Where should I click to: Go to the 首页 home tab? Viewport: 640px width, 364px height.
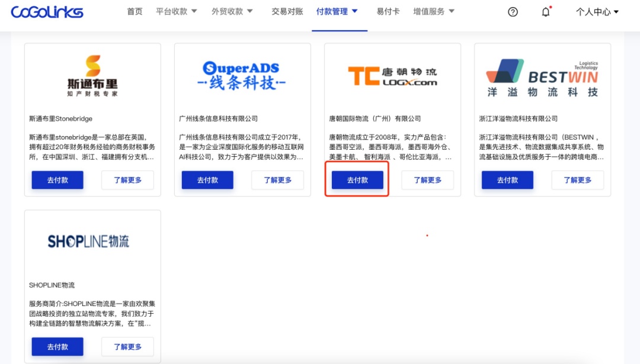coord(135,11)
